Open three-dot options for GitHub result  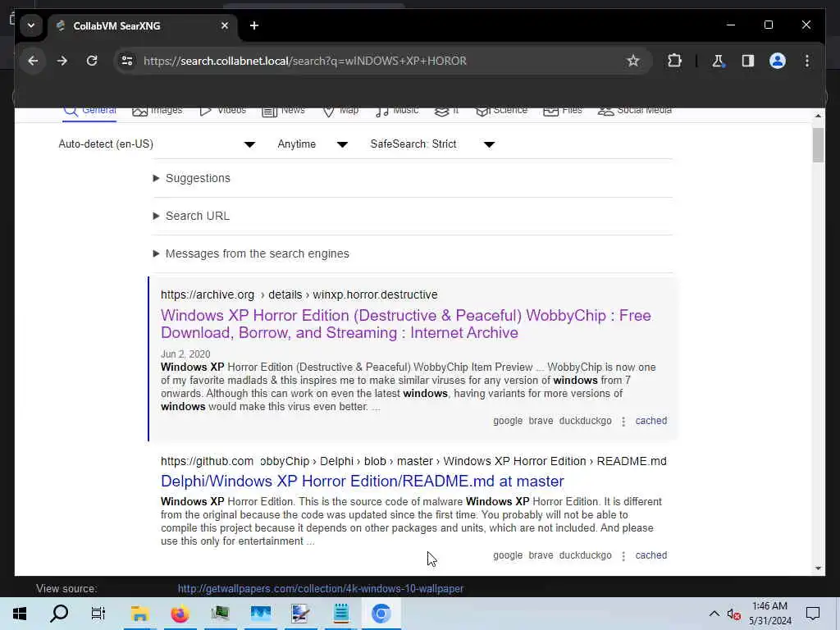pos(623,556)
